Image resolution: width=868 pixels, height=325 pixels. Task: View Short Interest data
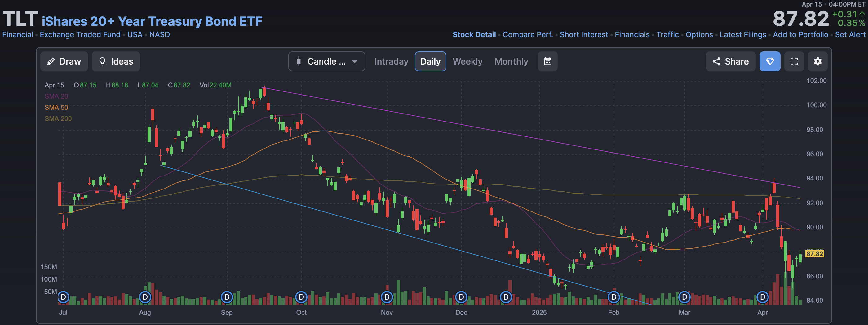click(584, 35)
